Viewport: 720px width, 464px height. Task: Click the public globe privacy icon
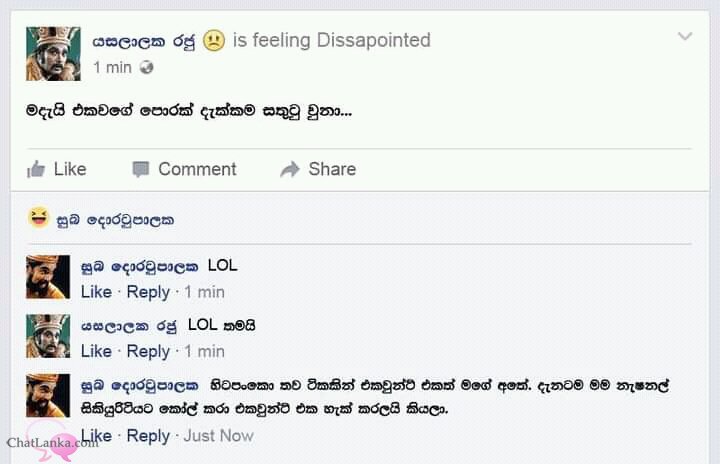click(x=146, y=68)
